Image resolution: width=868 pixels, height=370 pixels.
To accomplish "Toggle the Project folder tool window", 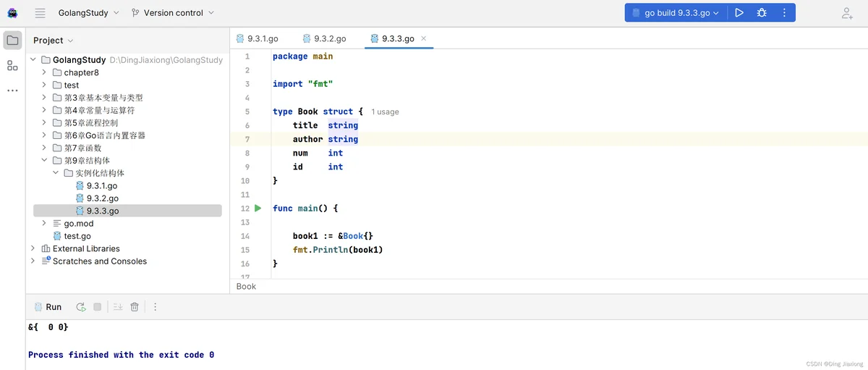I will 12,41.
